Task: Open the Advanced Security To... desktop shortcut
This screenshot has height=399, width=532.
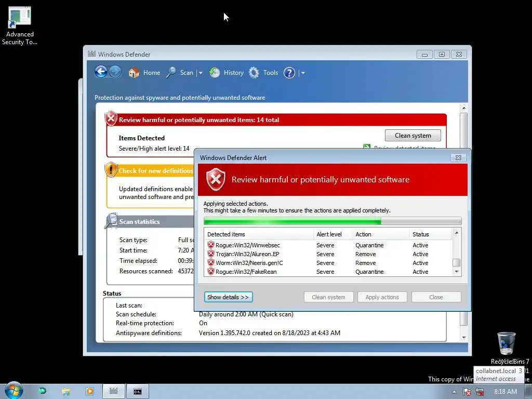Action: pyautogui.click(x=20, y=26)
